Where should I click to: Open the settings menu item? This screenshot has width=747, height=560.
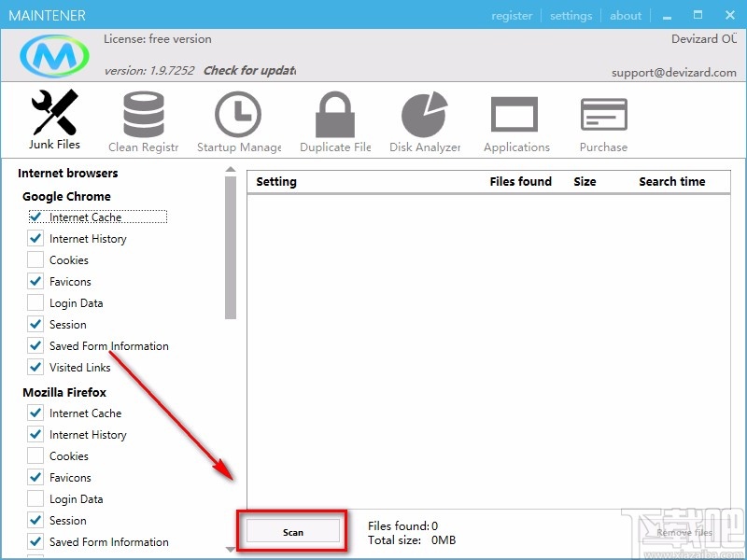coord(571,16)
